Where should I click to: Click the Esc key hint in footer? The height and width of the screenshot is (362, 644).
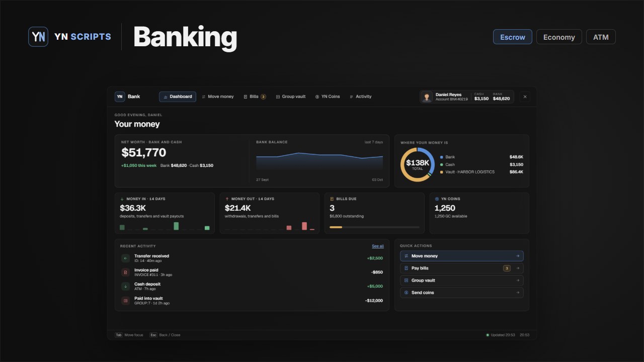click(x=153, y=335)
